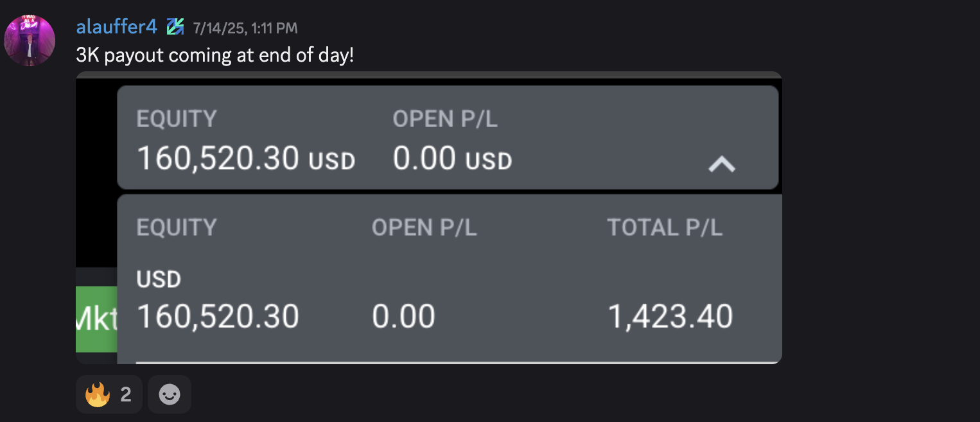Click the EQUITY label in the top summary bar

[177, 119]
